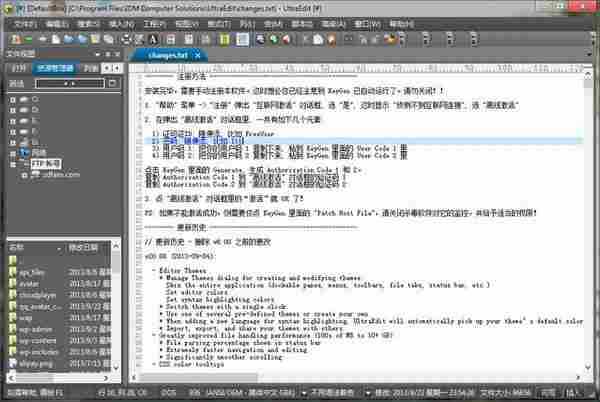
Task: Click the green arrow toolbar icon at far left
Action: click(x=29, y=39)
